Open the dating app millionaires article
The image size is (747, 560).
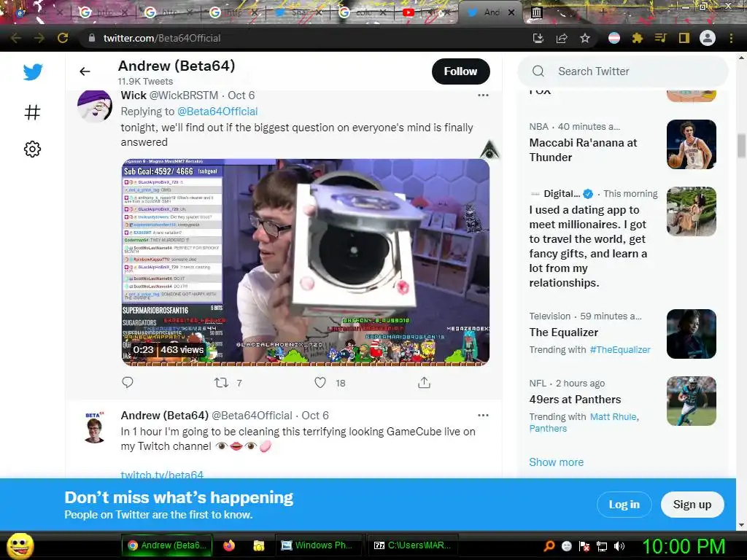click(588, 246)
